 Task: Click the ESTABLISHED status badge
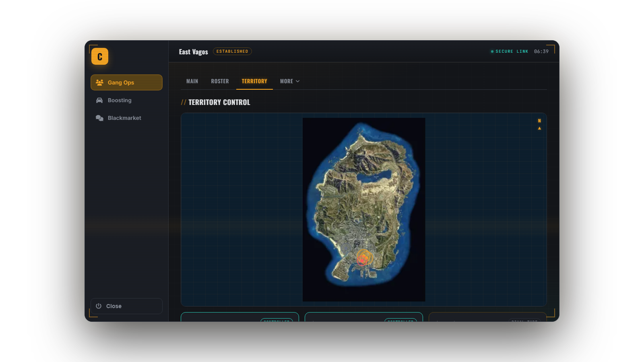click(232, 51)
